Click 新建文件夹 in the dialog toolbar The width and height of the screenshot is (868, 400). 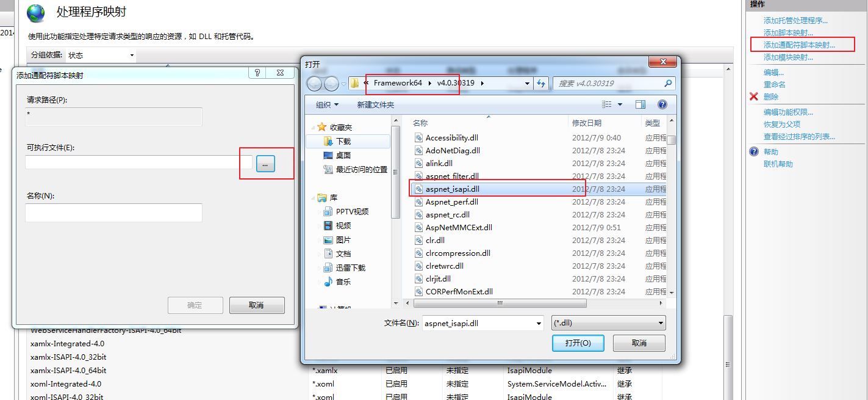click(375, 105)
